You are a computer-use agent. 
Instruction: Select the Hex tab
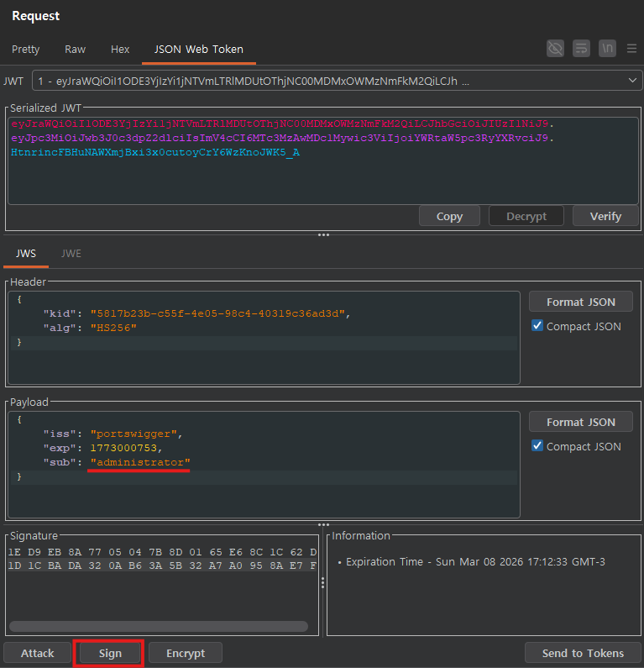click(x=120, y=49)
